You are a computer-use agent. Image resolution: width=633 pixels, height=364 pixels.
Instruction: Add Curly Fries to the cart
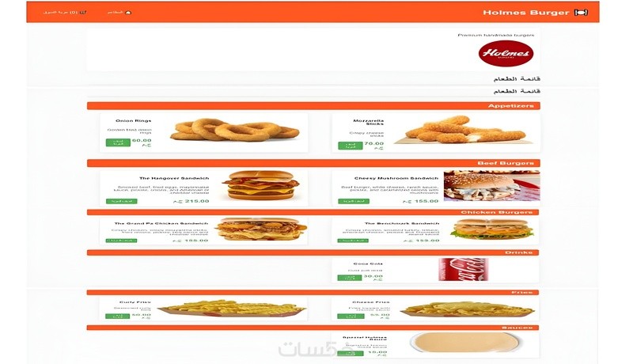[x=117, y=316]
